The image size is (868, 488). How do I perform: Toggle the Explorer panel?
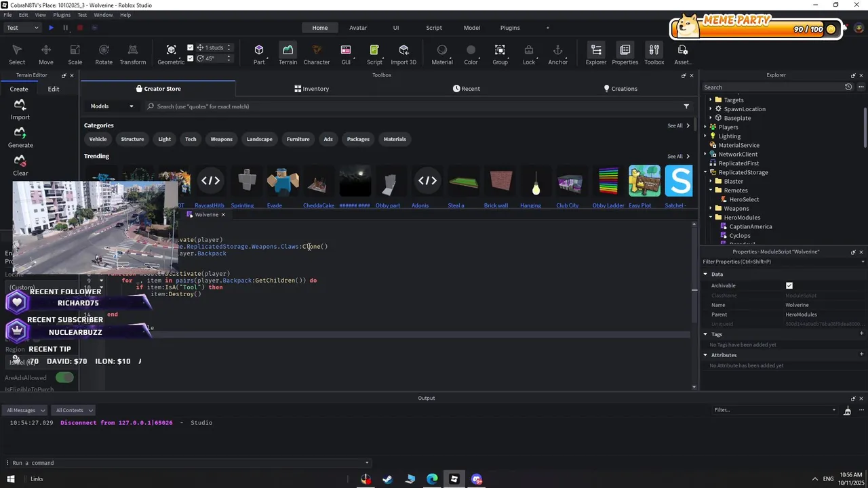(596, 54)
